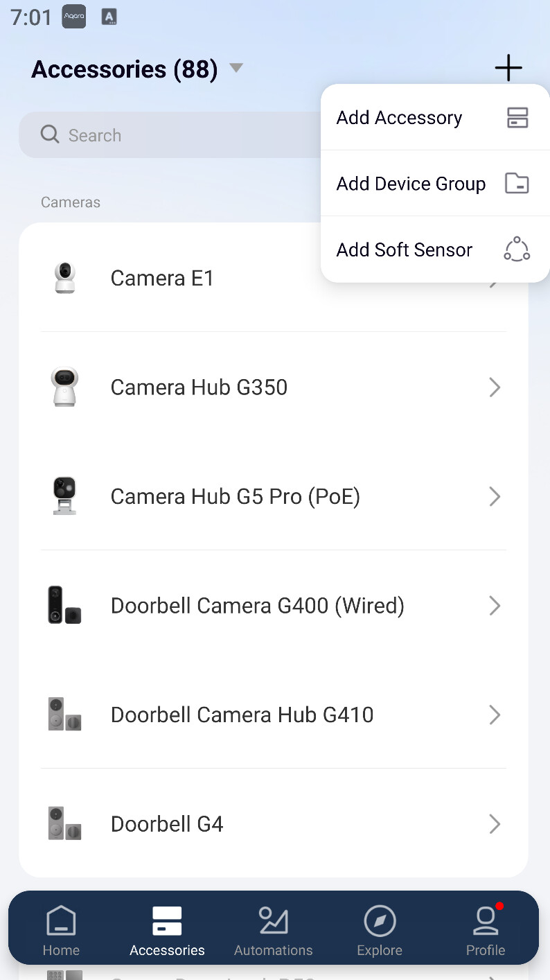Image resolution: width=550 pixels, height=980 pixels.
Task: Tap the Camera Hub G350 device thumbnail
Action: (64, 387)
